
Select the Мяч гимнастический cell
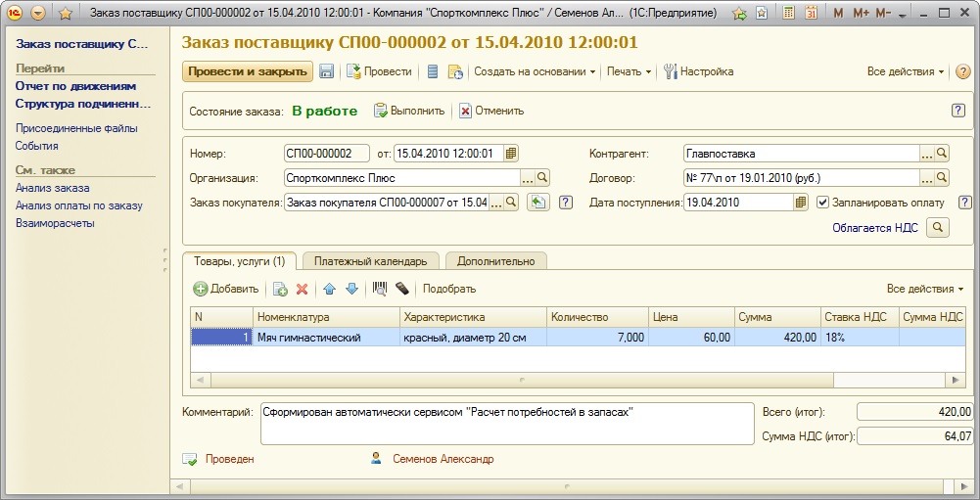(x=326, y=338)
